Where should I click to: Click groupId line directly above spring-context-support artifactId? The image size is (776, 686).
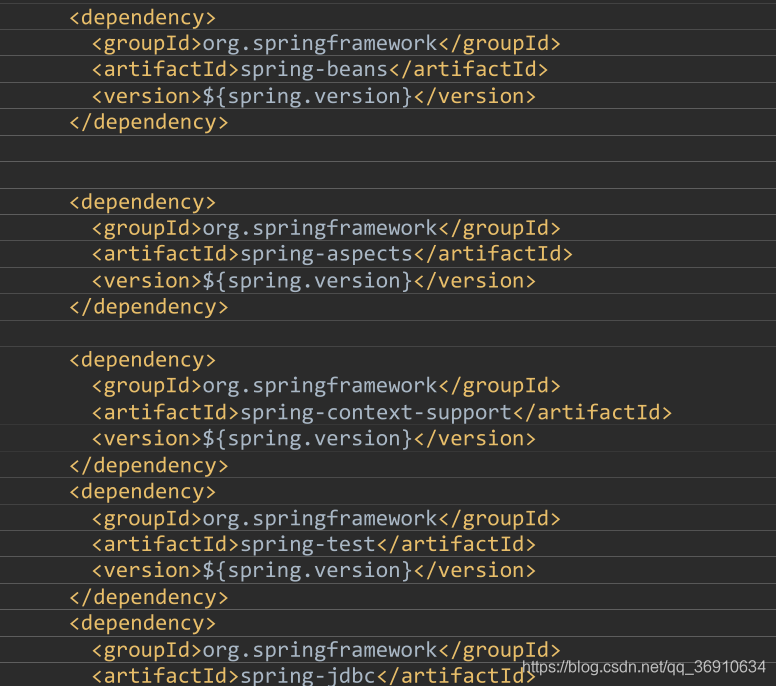coord(326,386)
